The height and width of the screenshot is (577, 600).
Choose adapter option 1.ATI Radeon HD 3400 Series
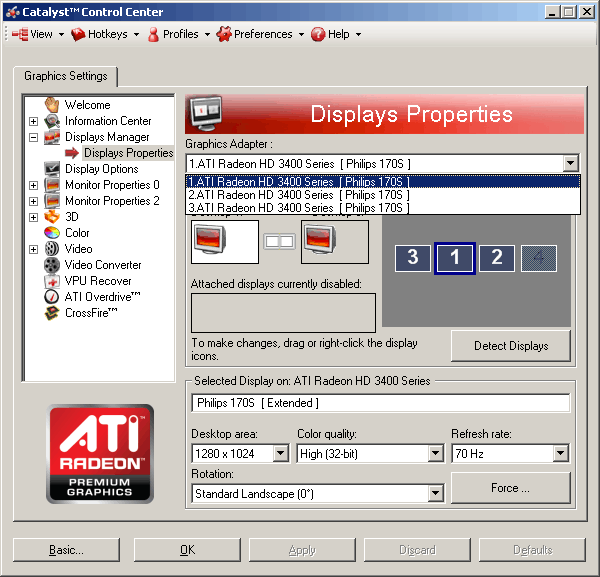click(x=383, y=181)
